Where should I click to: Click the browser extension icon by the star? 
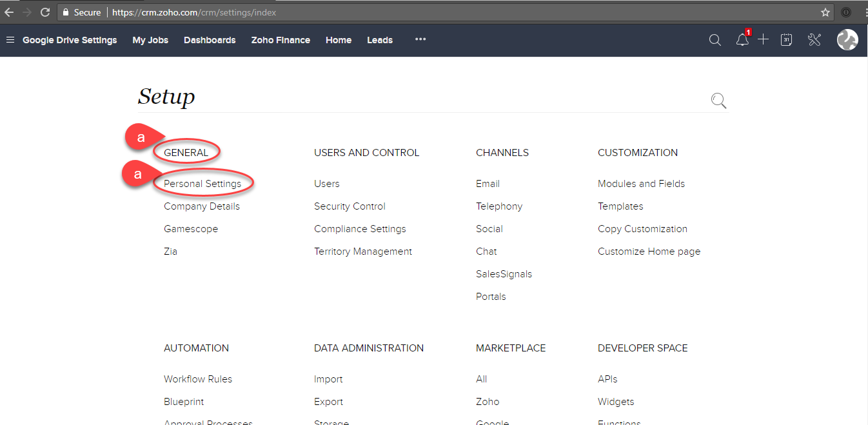[x=846, y=12]
